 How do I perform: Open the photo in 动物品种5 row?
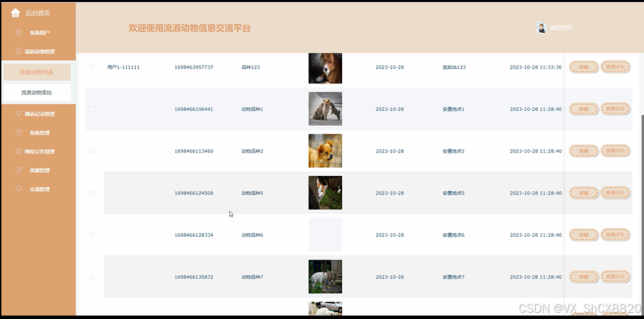click(x=325, y=192)
